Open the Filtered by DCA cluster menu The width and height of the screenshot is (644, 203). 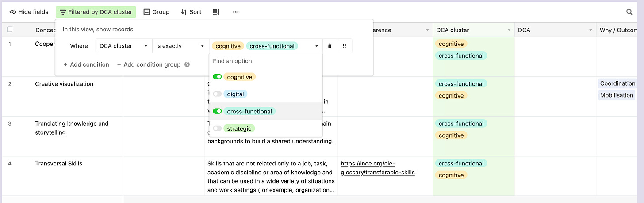[x=96, y=12]
